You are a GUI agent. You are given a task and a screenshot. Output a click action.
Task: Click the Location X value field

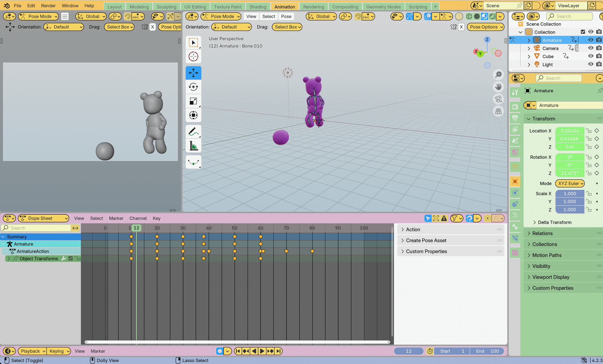coord(569,131)
